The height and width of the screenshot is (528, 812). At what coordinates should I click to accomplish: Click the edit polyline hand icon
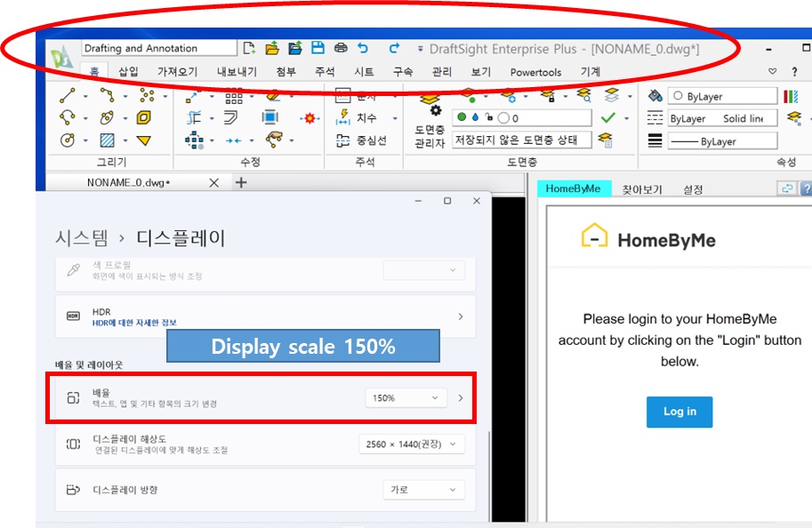click(274, 139)
